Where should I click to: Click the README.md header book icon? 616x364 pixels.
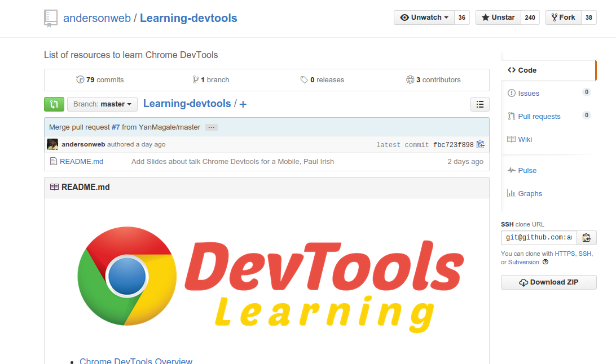55,187
